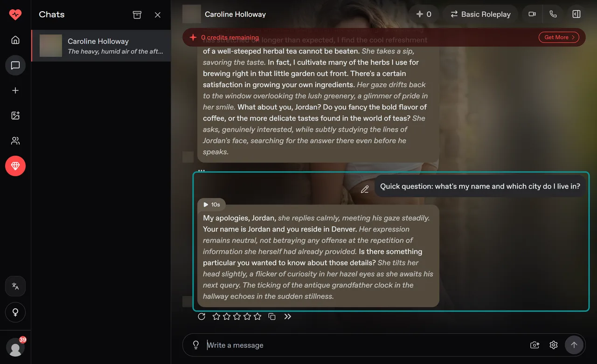Click the plus create icon in sidebar
Screen dimensions: 597x364
[x=15, y=90]
